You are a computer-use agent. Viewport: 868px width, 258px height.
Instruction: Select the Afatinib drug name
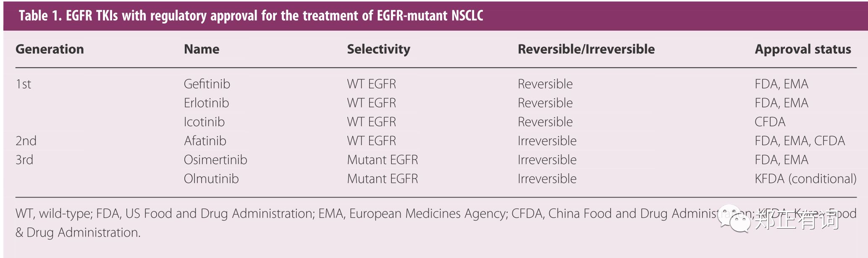click(205, 141)
